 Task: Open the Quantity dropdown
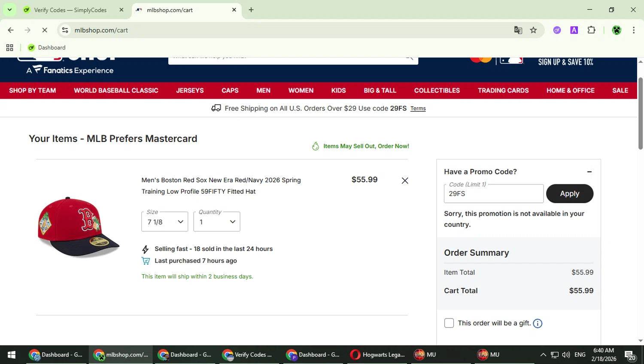(x=217, y=222)
